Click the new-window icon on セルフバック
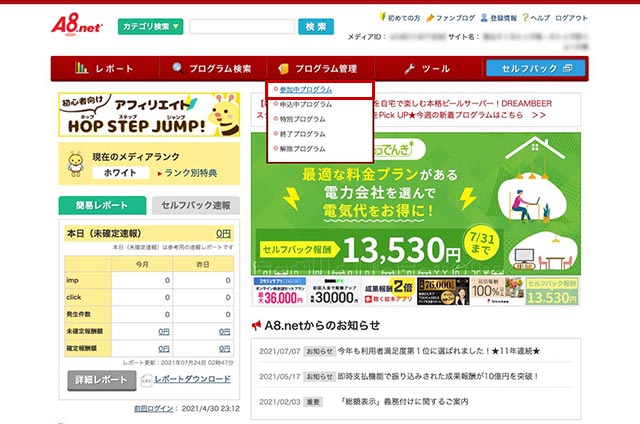This screenshot has height=424, width=640. coord(567,68)
